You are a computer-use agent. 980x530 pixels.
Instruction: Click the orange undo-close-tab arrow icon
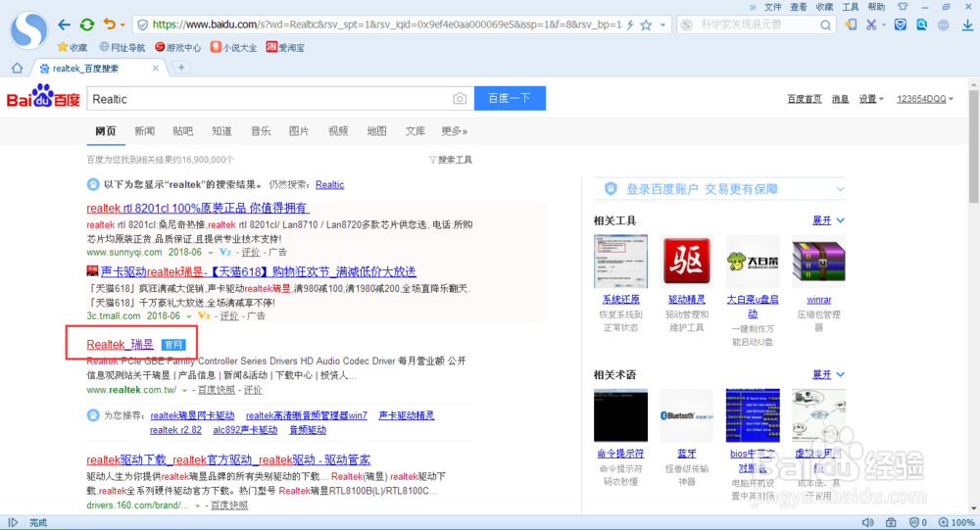(110, 24)
